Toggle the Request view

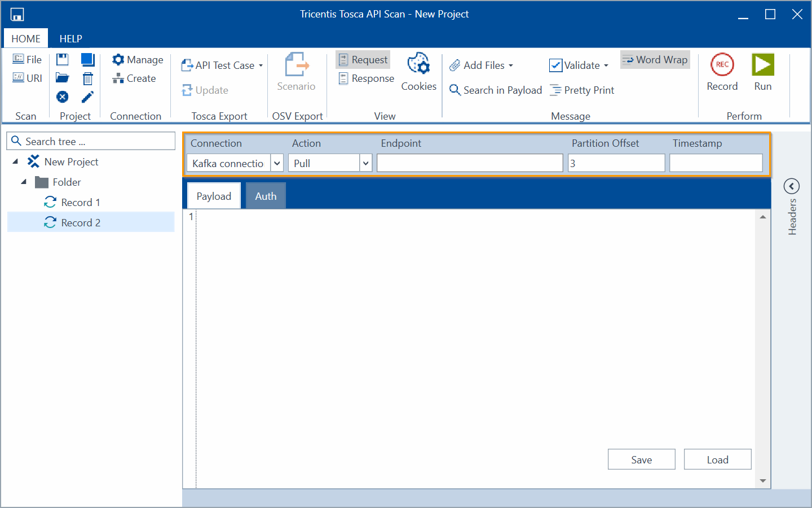tap(363, 60)
